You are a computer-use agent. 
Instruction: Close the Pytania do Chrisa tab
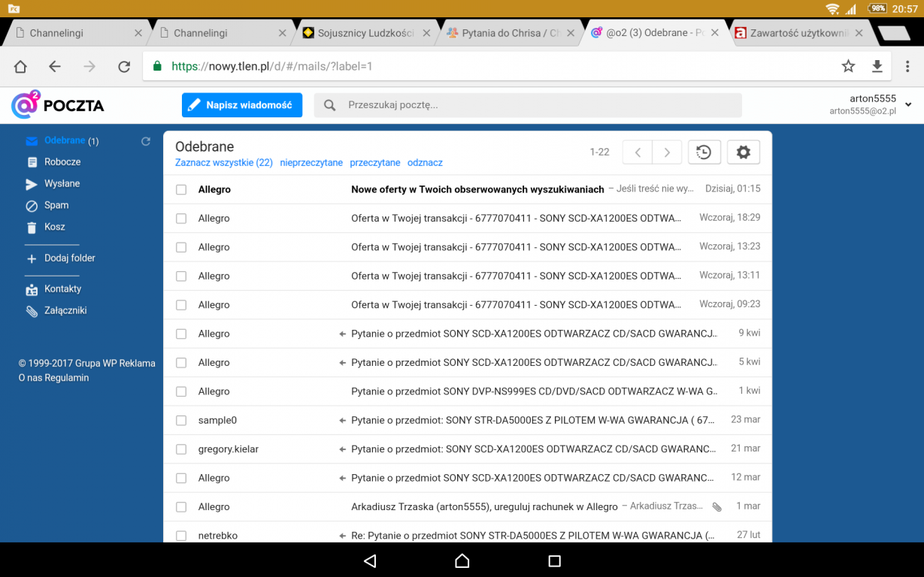click(571, 33)
